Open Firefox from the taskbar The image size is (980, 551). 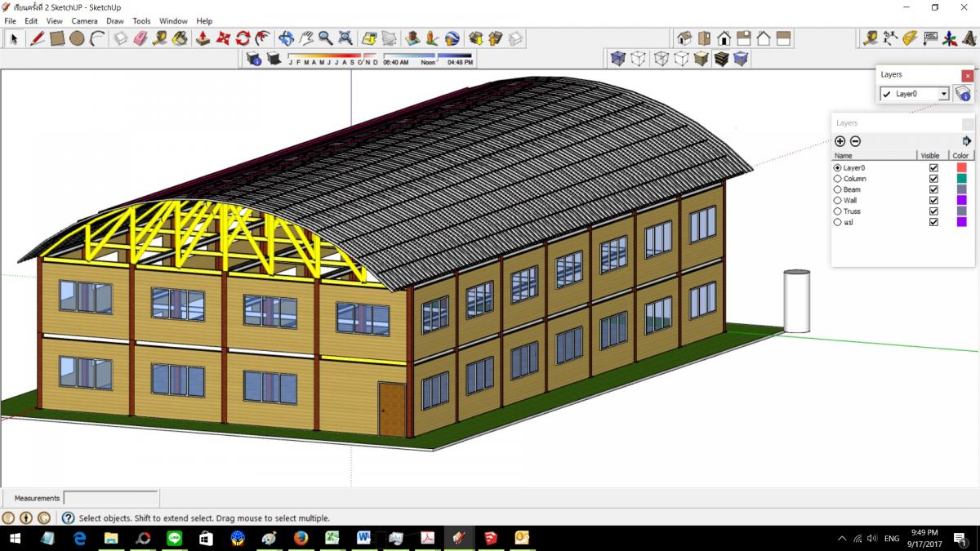301,539
